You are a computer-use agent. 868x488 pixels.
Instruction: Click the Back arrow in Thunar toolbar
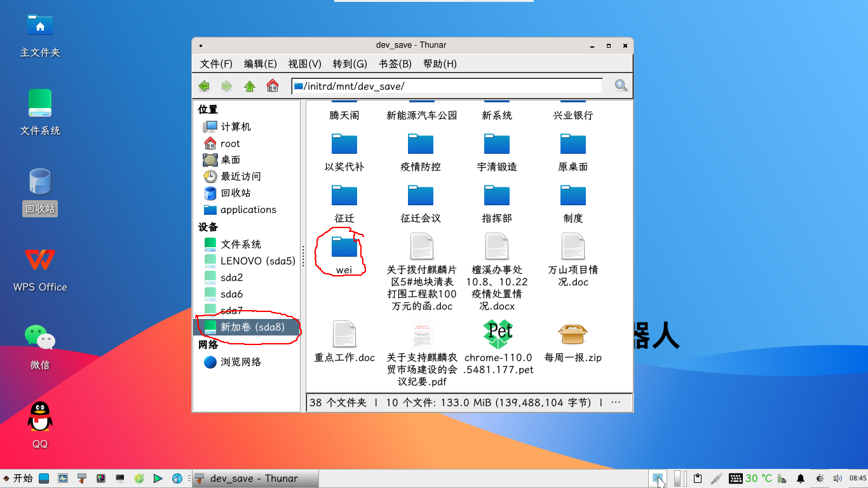click(204, 86)
